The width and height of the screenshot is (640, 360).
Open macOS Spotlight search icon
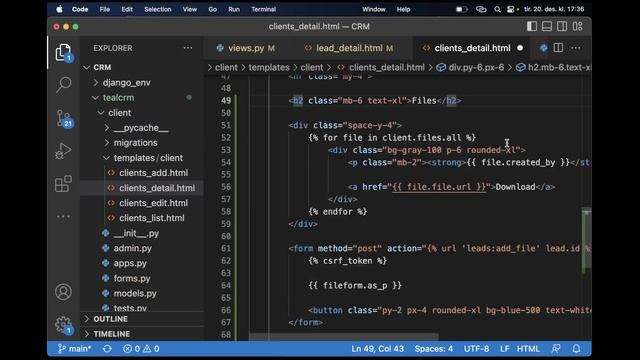tap(497, 9)
